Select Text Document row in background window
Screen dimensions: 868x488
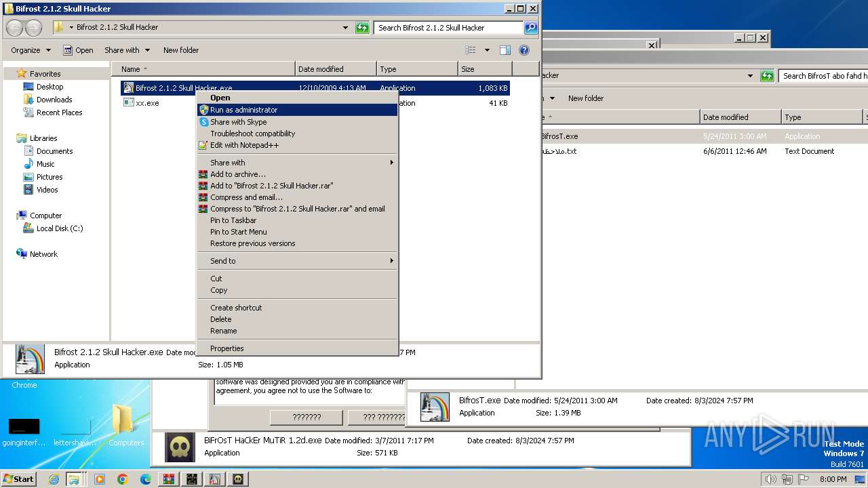[x=703, y=151]
